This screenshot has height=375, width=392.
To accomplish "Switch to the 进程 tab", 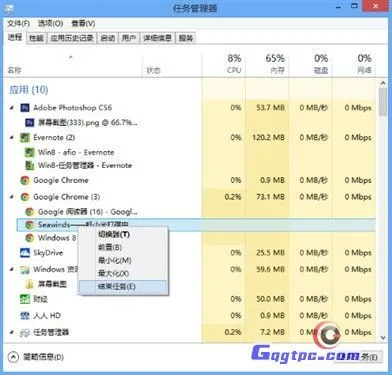I will click(15, 37).
